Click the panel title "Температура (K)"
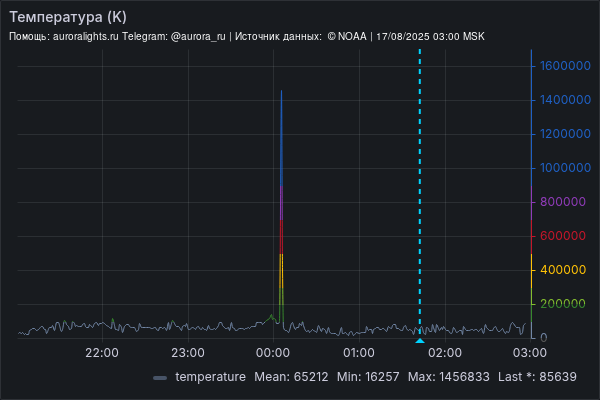The width and height of the screenshot is (600, 400). click(68, 17)
